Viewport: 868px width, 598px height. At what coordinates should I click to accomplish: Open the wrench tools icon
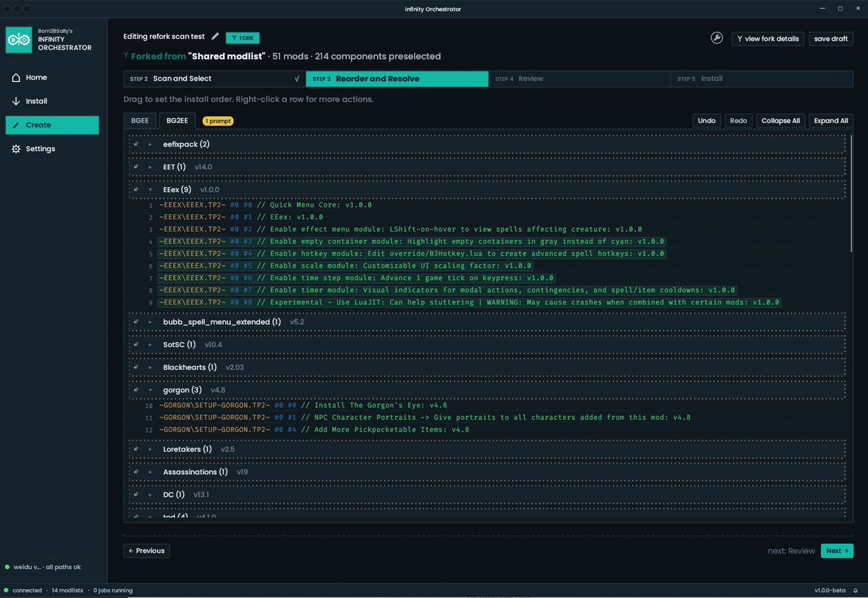(717, 38)
